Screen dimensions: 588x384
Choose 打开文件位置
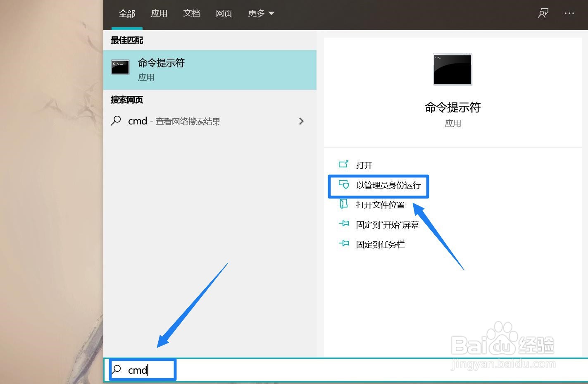[380, 205]
